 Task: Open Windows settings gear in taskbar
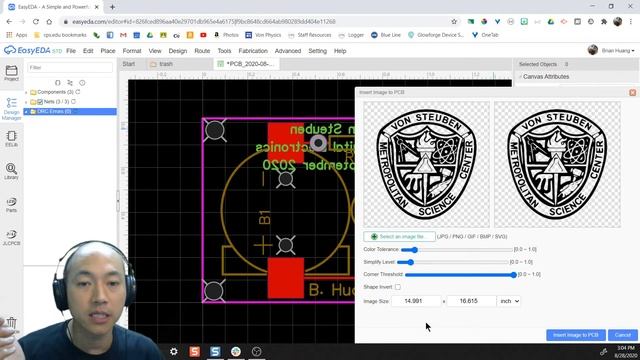click(174, 351)
